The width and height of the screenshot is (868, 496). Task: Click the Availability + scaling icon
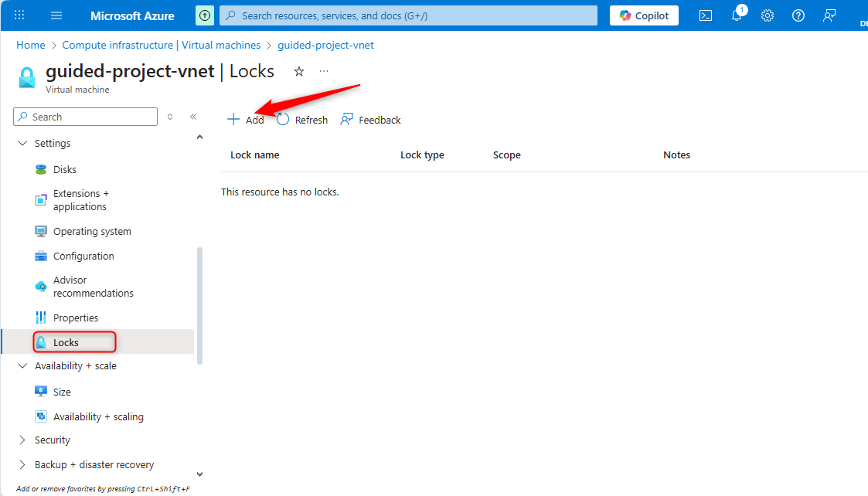41,417
